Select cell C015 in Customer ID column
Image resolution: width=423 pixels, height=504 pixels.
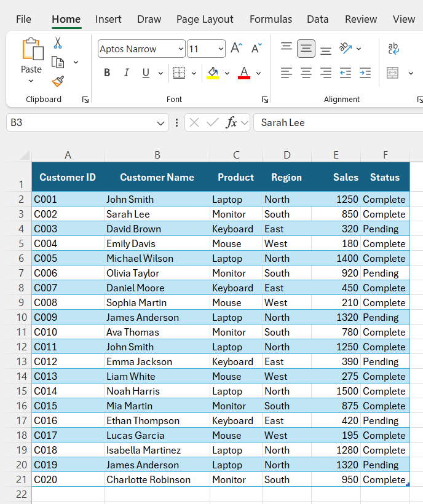click(68, 406)
